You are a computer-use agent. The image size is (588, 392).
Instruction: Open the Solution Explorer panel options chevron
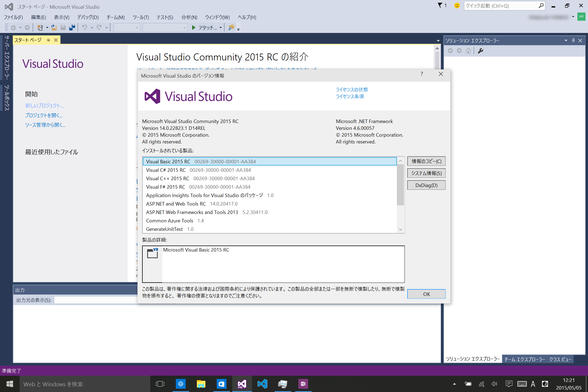point(565,40)
